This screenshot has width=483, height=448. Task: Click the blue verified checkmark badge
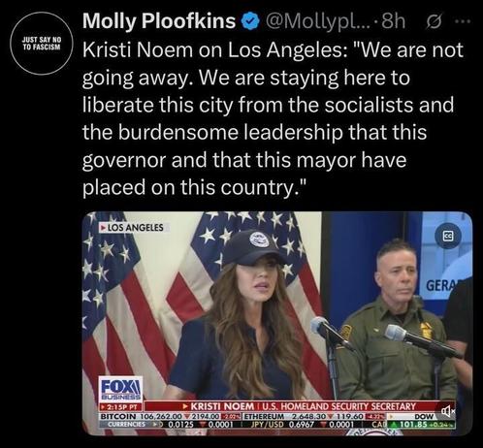248,21
